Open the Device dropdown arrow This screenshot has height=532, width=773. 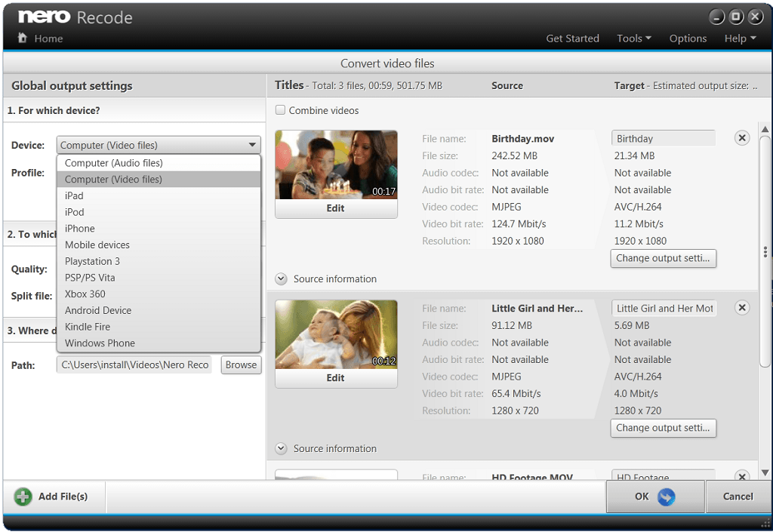coord(252,146)
